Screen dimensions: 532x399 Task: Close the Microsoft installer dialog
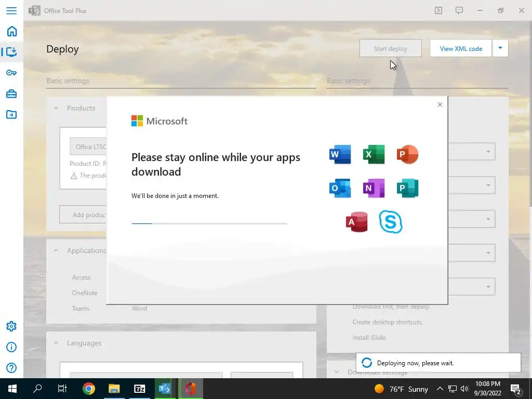click(440, 104)
